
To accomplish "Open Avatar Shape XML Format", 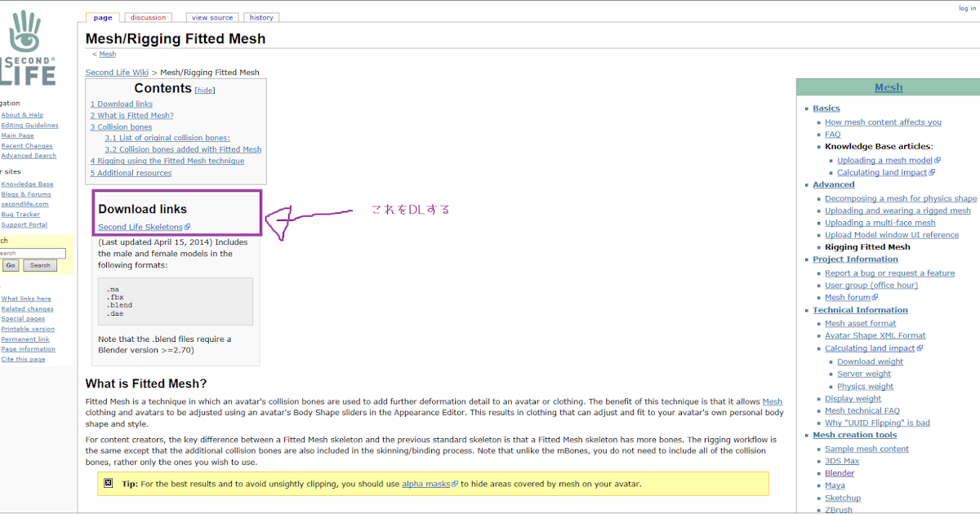I will pos(875,336).
